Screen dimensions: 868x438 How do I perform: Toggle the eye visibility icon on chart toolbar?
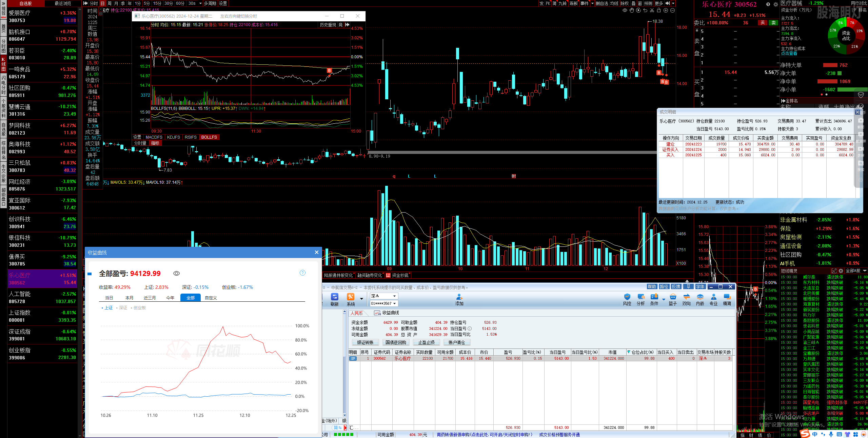(x=625, y=11)
